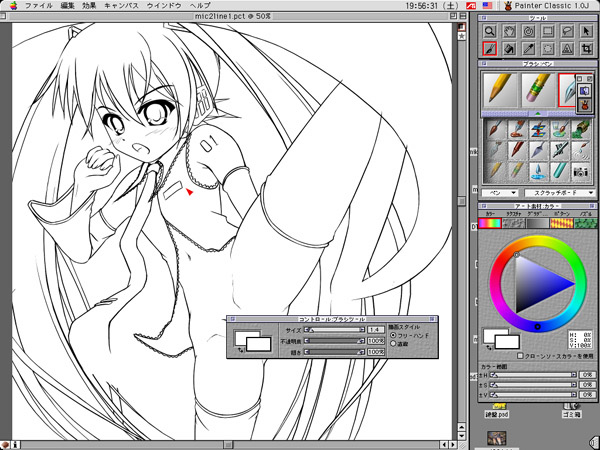Open the ファイル menu

[38, 5]
